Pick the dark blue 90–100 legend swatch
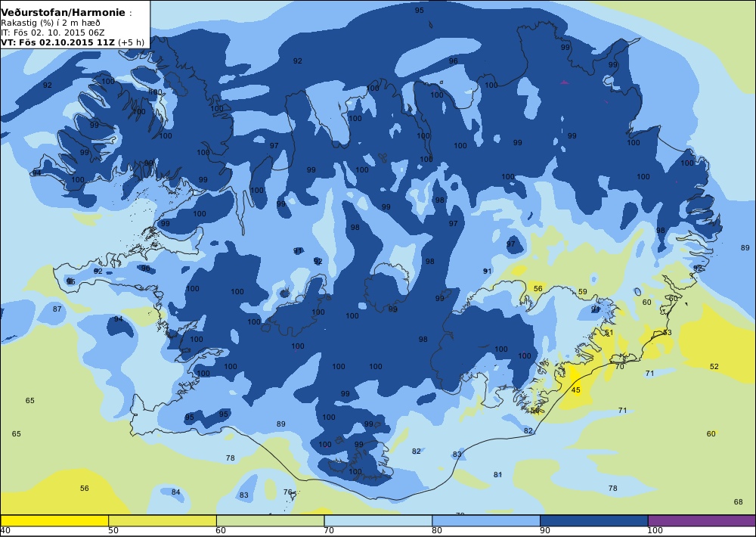The image size is (756, 537). pos(594,520)
